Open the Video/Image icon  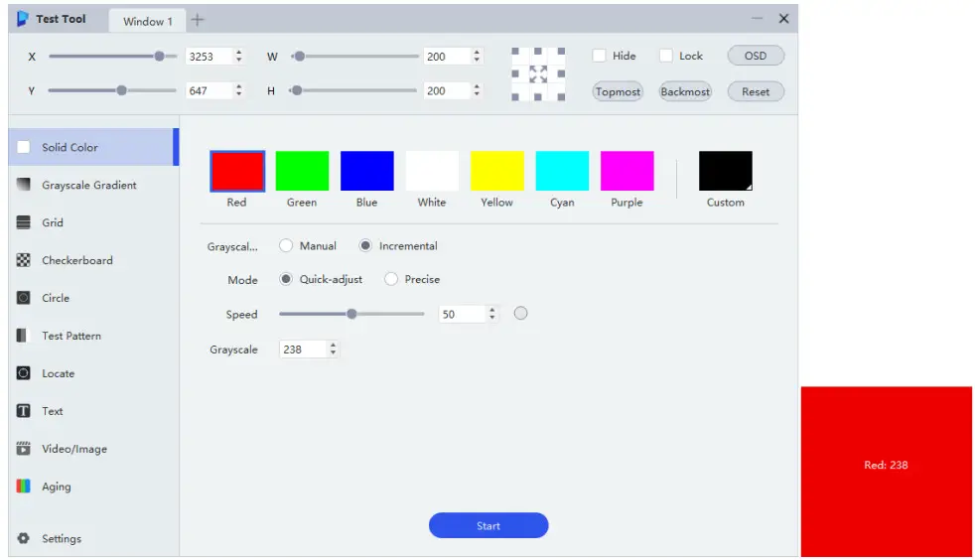pos(24,448)
